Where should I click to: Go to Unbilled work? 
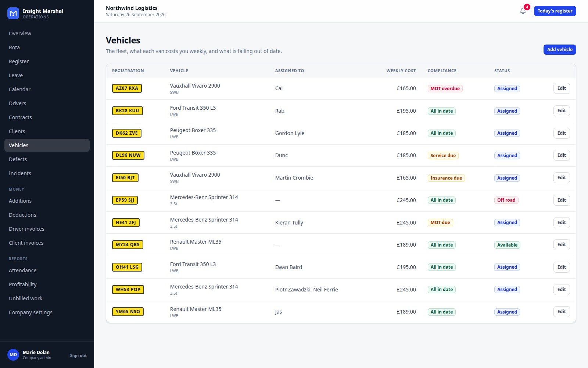click(47, 298)
